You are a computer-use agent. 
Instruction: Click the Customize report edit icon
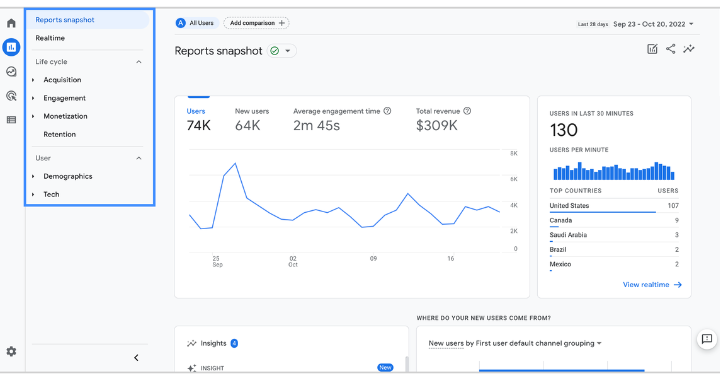(652, 49)
